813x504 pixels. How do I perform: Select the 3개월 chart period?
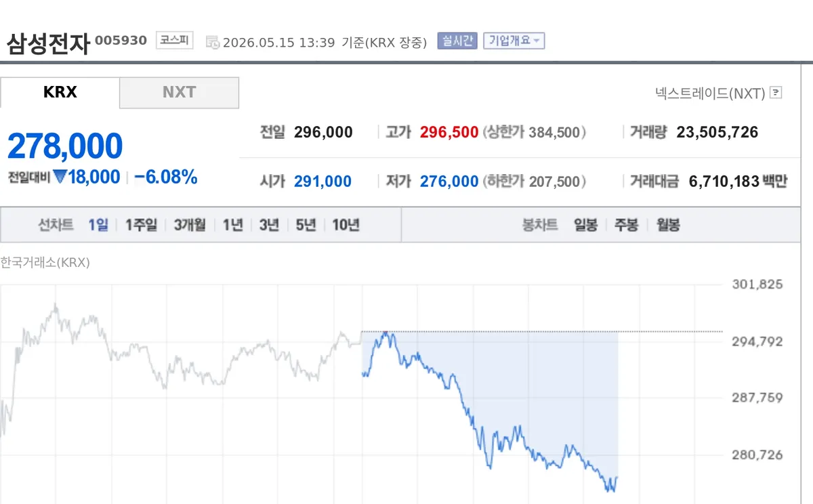[190, 225]
